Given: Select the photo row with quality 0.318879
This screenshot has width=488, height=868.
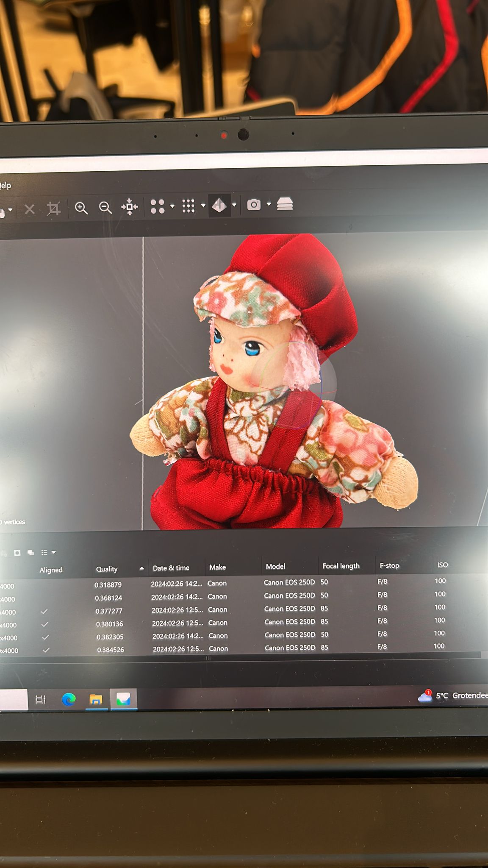Looking at the screenshot, I should click(108, 585).
